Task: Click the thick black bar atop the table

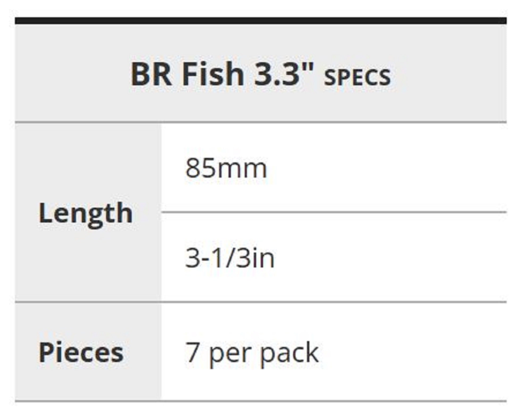Action: (260, 21)
